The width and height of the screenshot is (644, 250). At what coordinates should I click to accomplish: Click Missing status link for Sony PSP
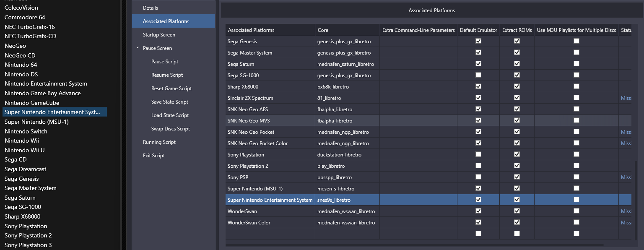coord(626,177)
